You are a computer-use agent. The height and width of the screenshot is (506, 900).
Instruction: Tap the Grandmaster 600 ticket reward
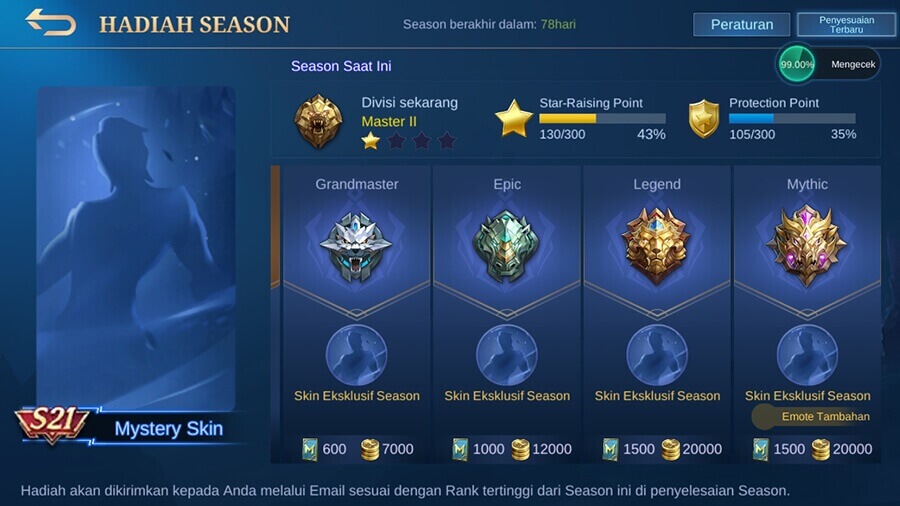pos(324,449)
